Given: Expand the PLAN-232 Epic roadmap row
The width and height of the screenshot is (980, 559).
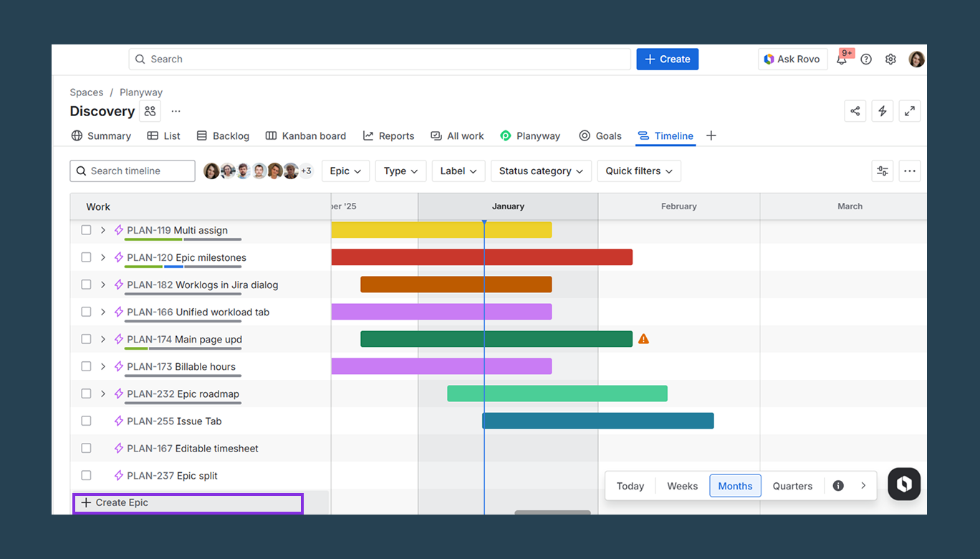Looking at the screenshot, I should [x=103, y=393].
